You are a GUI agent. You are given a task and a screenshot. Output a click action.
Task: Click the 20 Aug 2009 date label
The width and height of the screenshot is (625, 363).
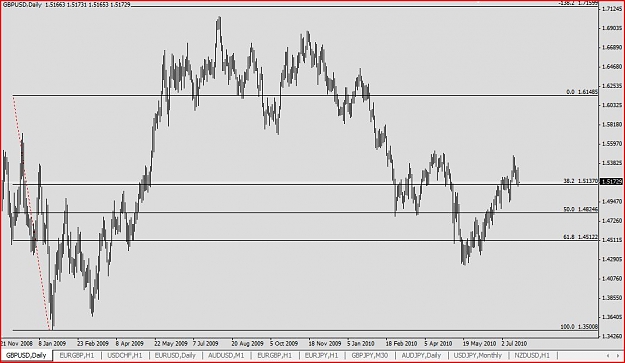[x=248, y=343]
